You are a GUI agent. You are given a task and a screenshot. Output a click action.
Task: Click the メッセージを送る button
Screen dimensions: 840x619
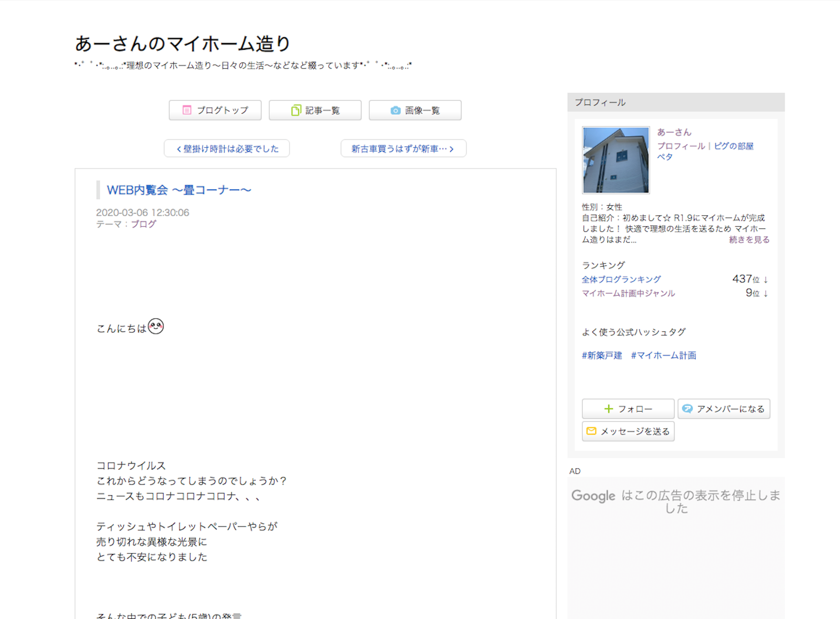[628, 431]
